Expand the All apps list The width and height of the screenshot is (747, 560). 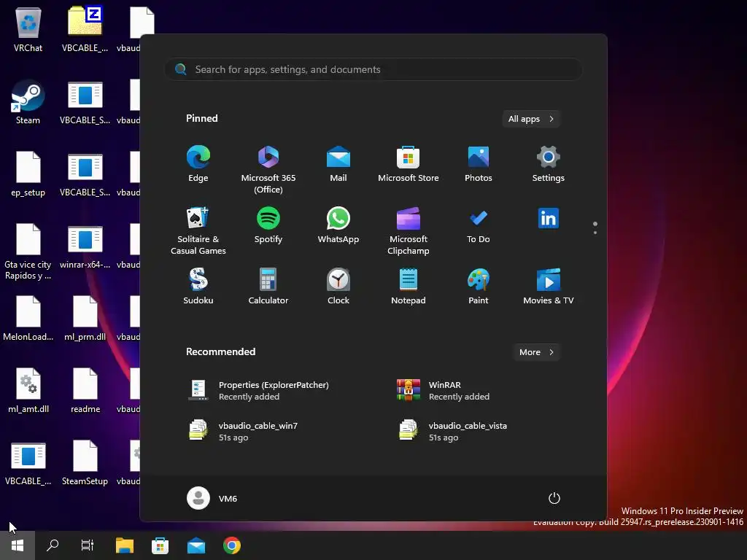tap(531, 119)
